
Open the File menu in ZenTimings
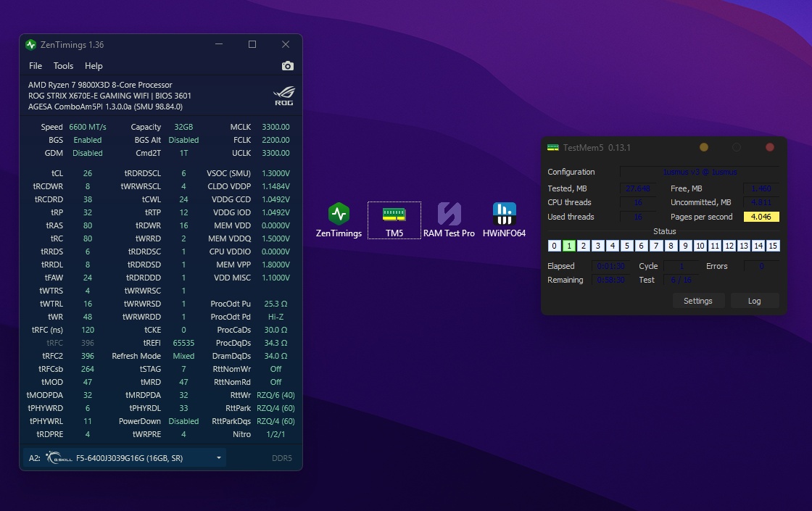tap(36, 66)
